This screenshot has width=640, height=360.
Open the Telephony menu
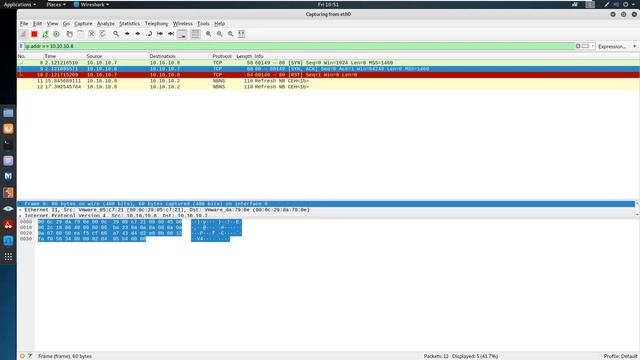(x=156, y=24)
